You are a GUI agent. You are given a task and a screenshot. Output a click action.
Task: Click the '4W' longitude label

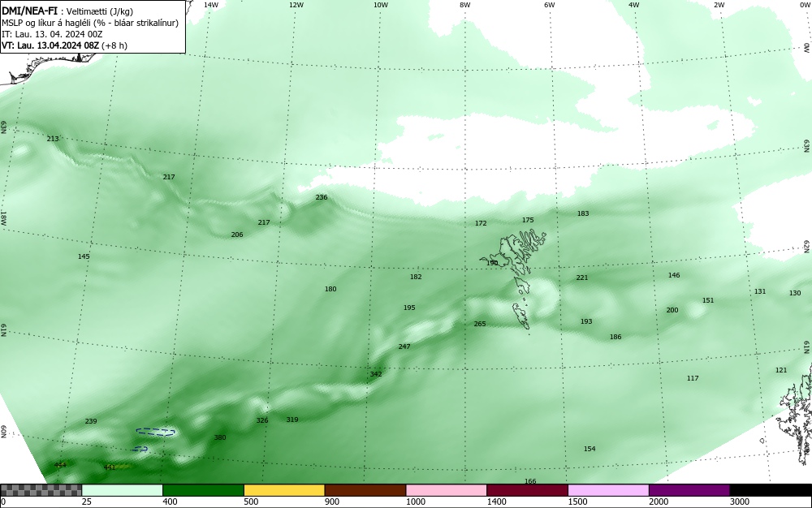634,5
